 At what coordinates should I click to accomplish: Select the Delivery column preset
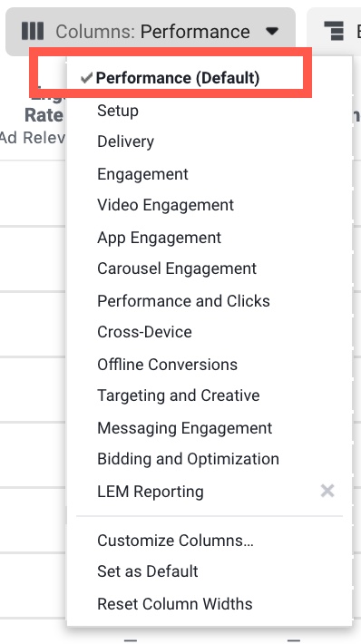point(126,141)
